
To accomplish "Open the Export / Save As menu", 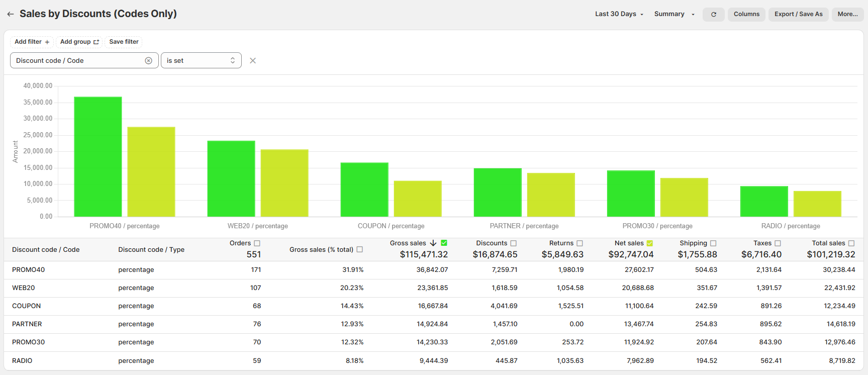I will 798,14.
